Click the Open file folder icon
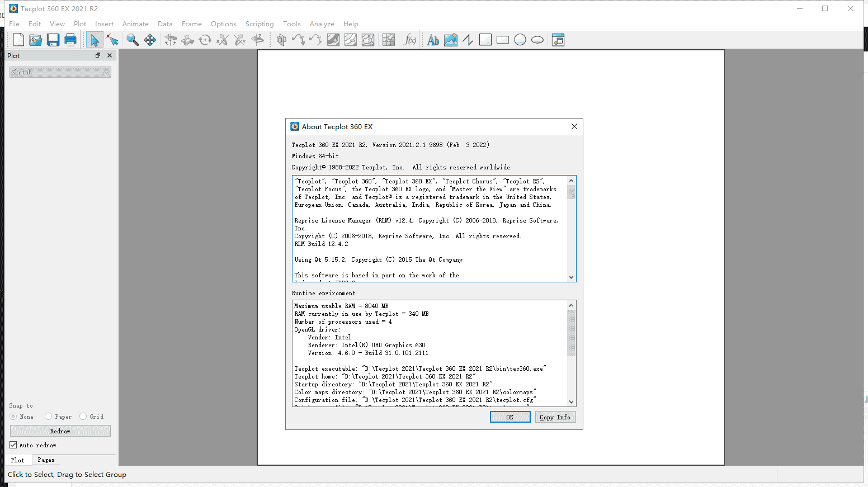 click(36, 40)
